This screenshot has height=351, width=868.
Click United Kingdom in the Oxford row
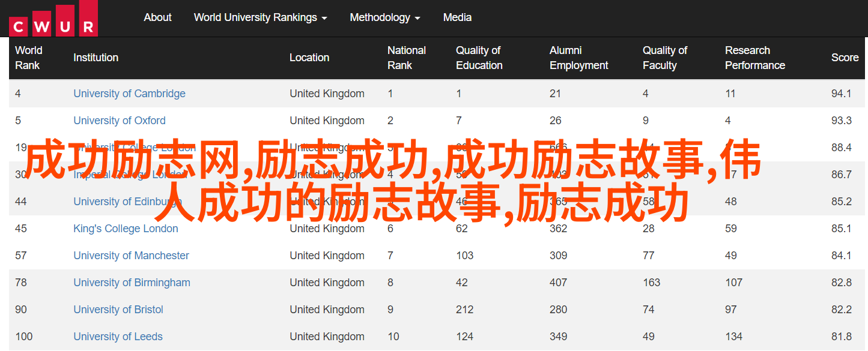click(x=327, y=121)
